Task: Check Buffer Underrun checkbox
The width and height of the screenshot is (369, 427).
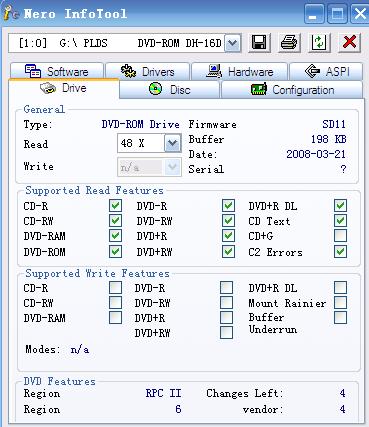Action: [340, 318]
